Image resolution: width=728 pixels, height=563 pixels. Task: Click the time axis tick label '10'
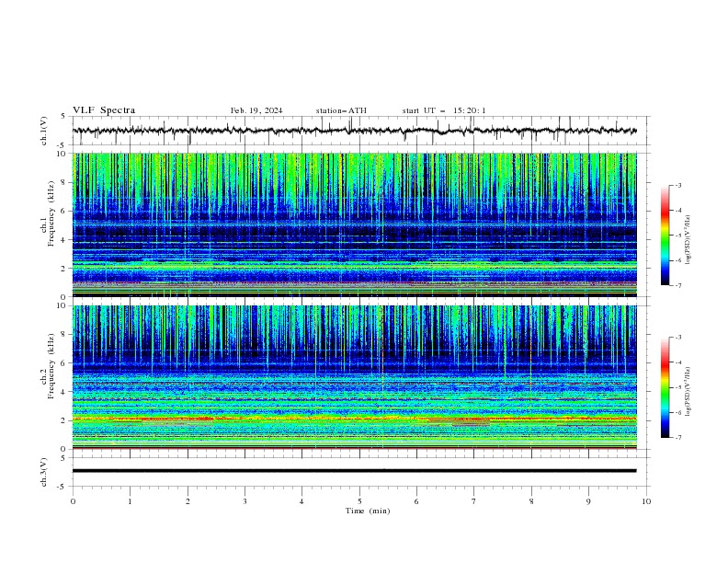click(x=646, y=501)
